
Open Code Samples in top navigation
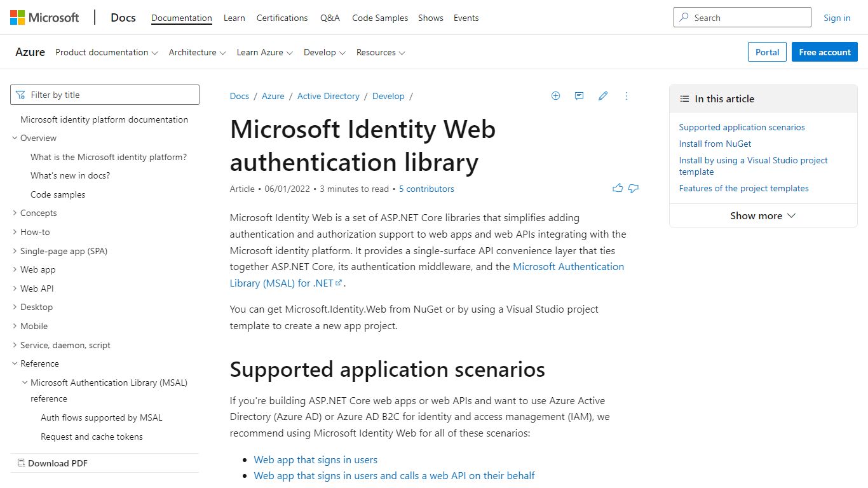point(380,18)
